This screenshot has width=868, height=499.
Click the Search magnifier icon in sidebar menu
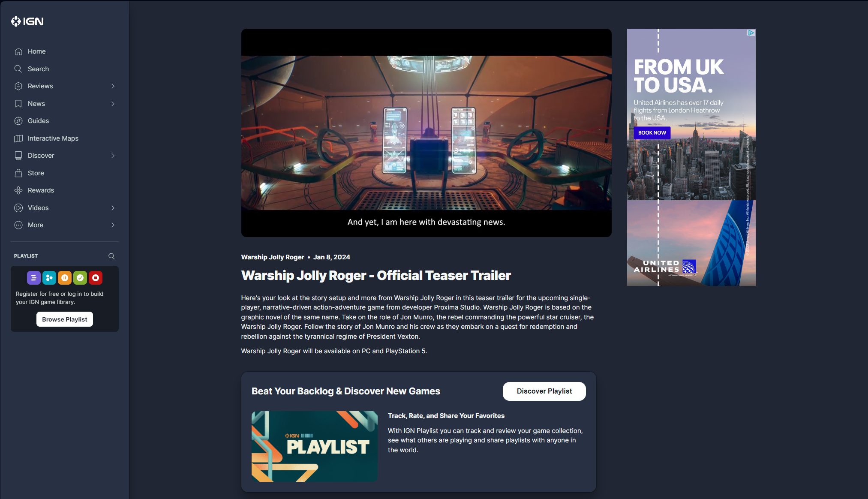(x=18, y=69)
